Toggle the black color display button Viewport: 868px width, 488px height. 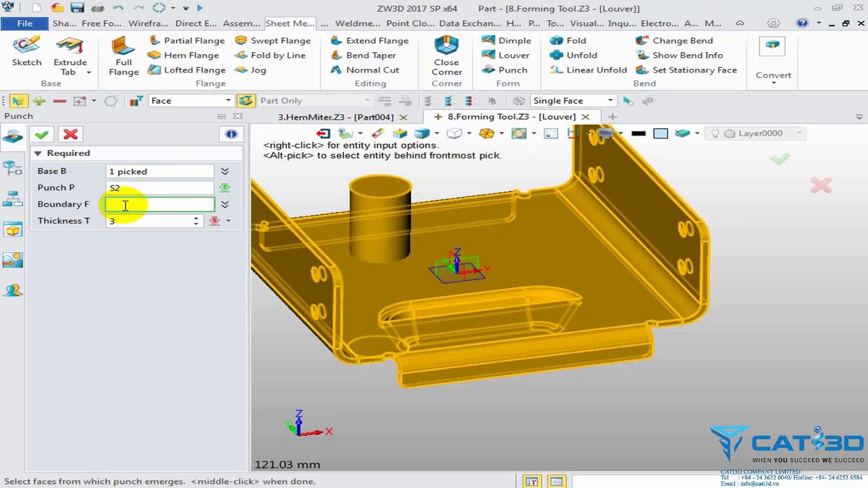click(638, 134)
